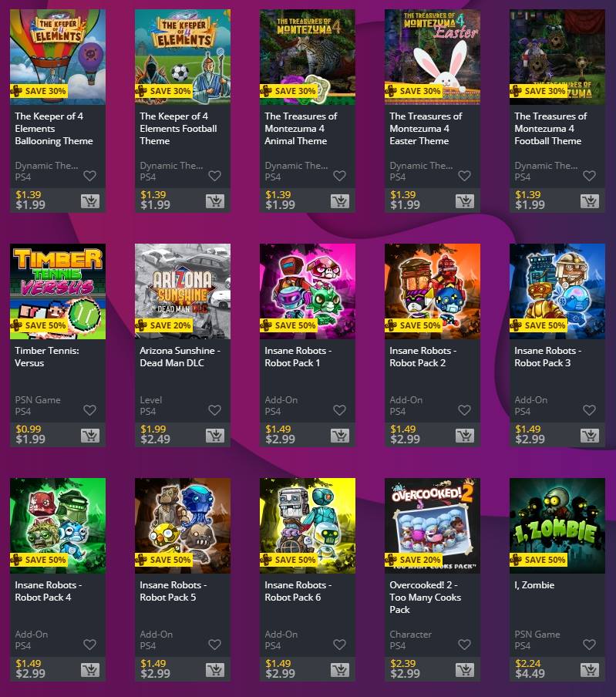The width and height of the screenshot is (616, 697).
Task: Open the I, Zombie cover thumbnail
Action: pos(557,525)
